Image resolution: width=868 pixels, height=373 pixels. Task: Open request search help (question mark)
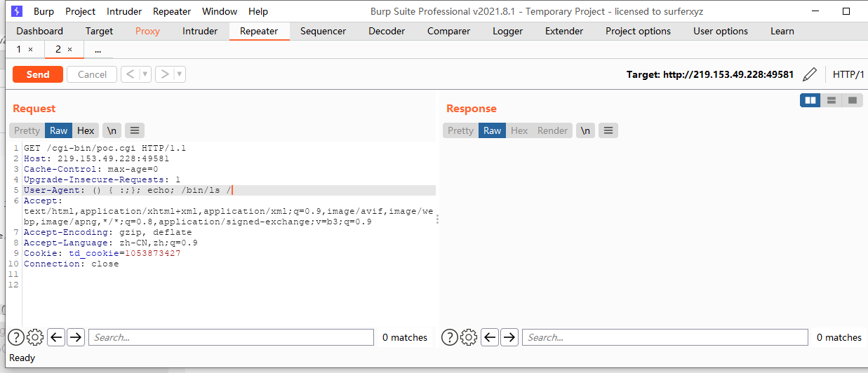point(16,337)
